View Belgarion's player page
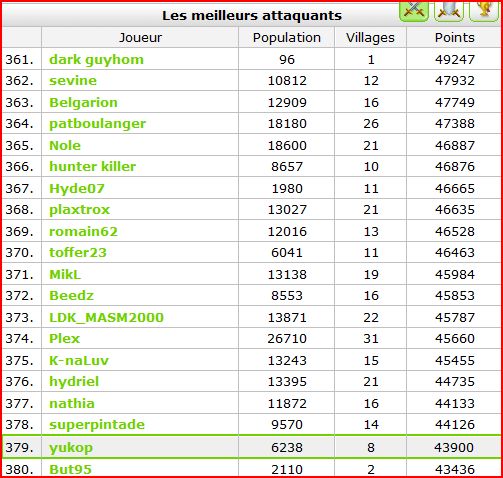The height and width of the screenshot is (478, 503). coord(83,103)
